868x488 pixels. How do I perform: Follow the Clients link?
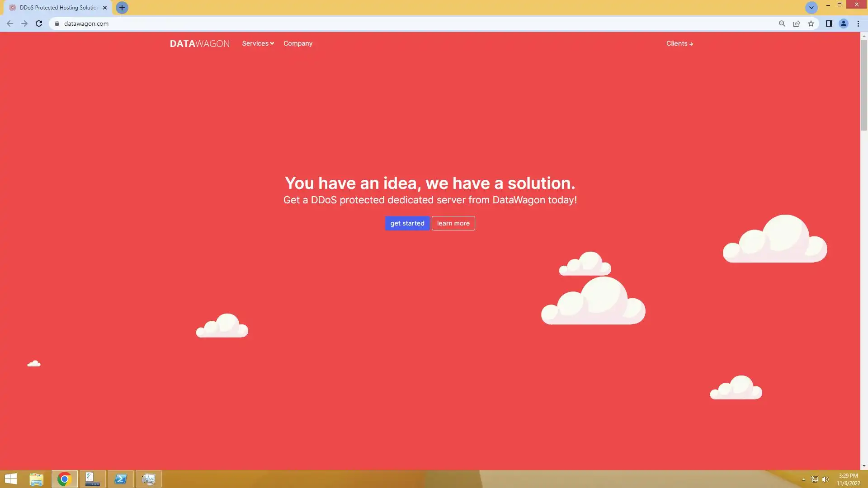679,43
